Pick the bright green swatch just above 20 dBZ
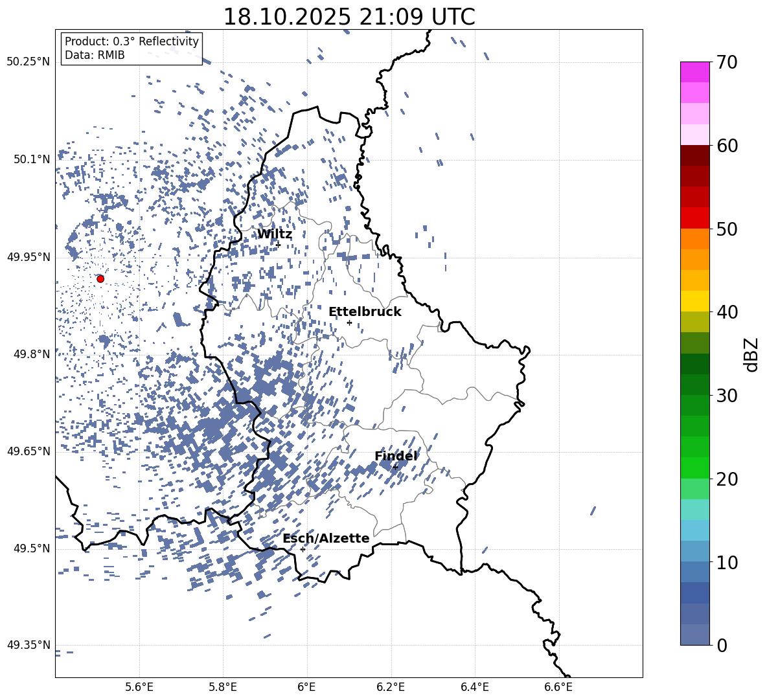This screenshot has width=767, height=700. click(x=695, y=468)
